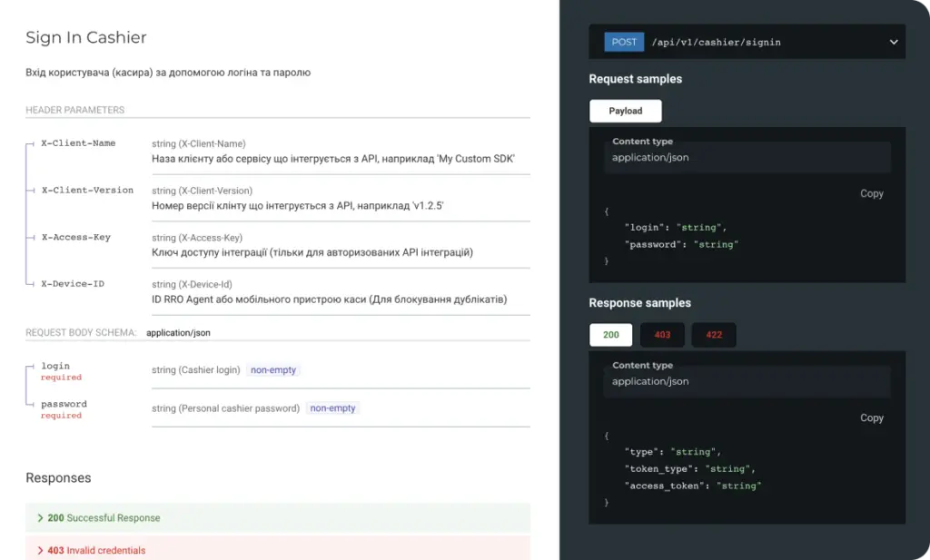
Task: Select the 422 response sample tab
Action: click(x=714, y=334)
